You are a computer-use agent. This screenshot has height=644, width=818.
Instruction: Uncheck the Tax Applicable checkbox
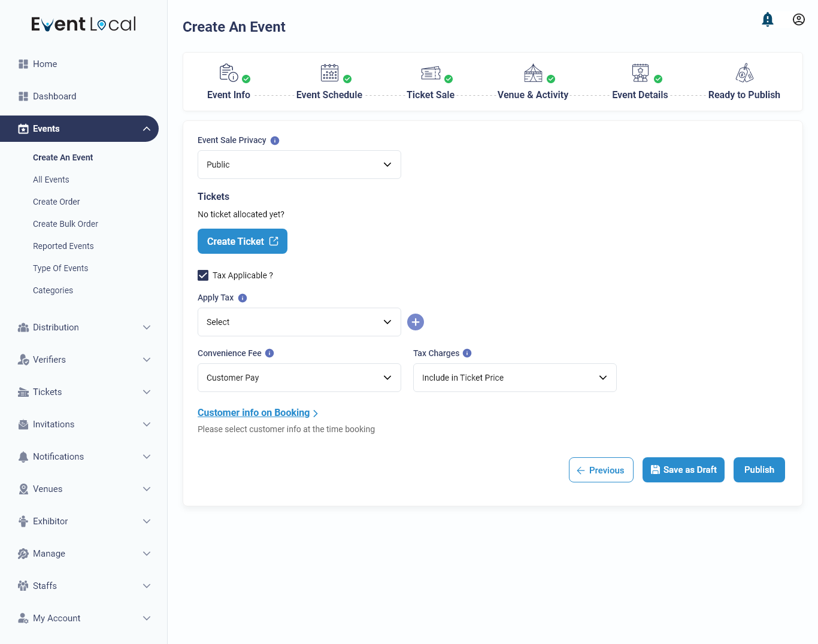point(202,275)
